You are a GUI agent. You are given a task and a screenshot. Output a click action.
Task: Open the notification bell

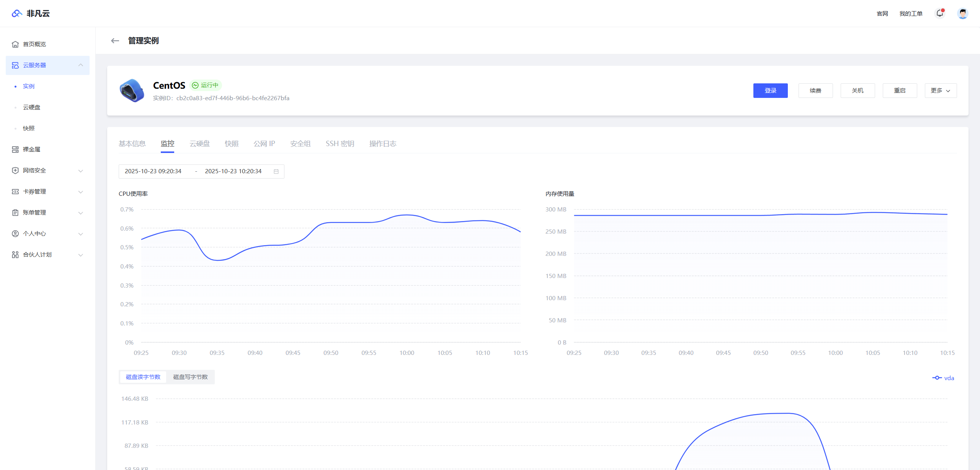[x=940, y=13]
